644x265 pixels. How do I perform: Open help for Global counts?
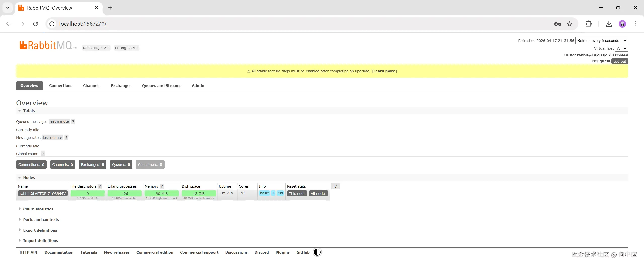coord(43,154)
